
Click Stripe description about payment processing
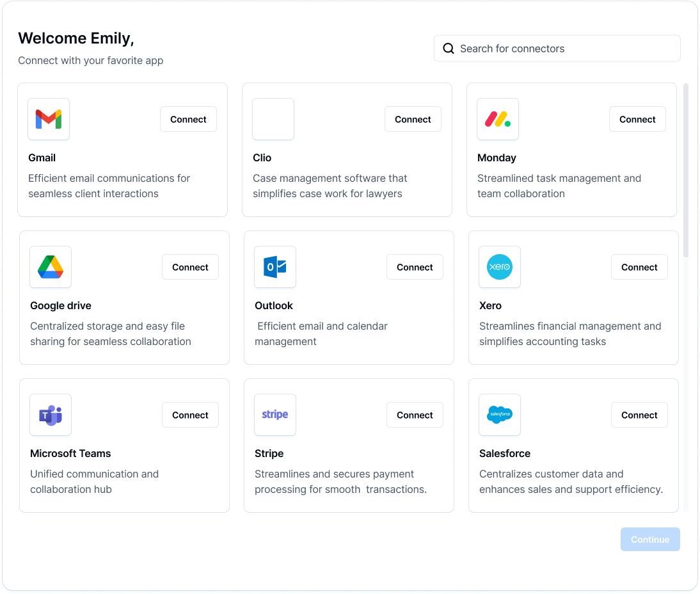click(340, 481)
